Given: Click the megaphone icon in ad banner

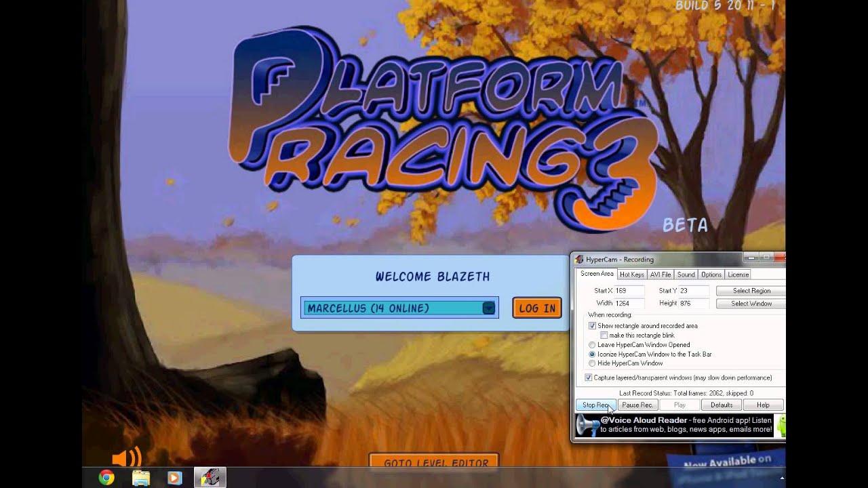Looking at the screenshot, I should pos(589,426).
